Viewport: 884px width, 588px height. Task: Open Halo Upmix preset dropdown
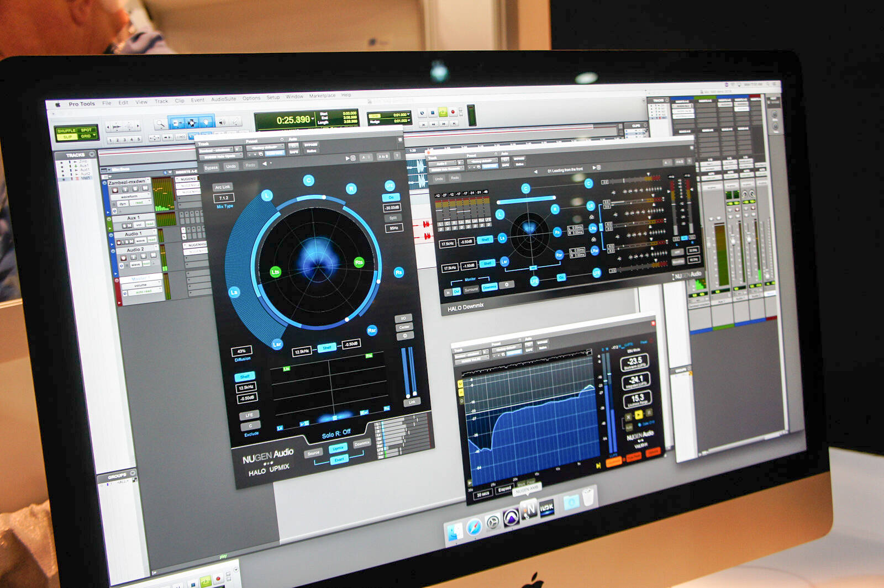[x=266, y=147]
